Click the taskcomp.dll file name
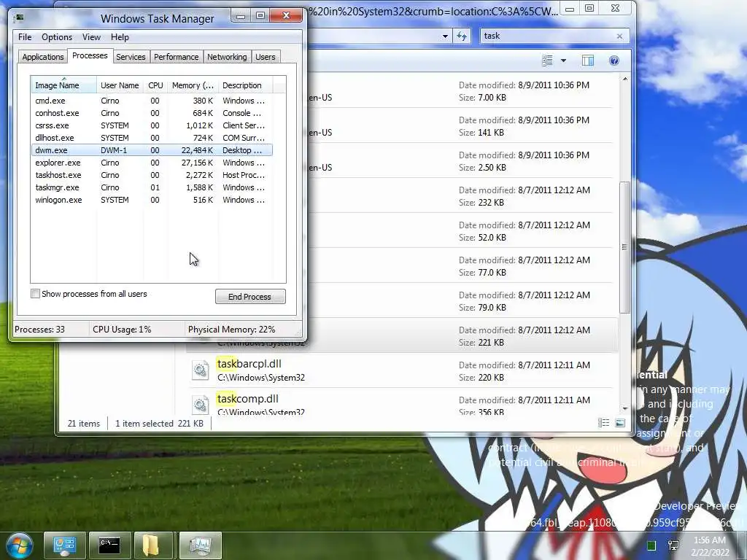This screenshot has height=560, width=747. coord(248,399)
